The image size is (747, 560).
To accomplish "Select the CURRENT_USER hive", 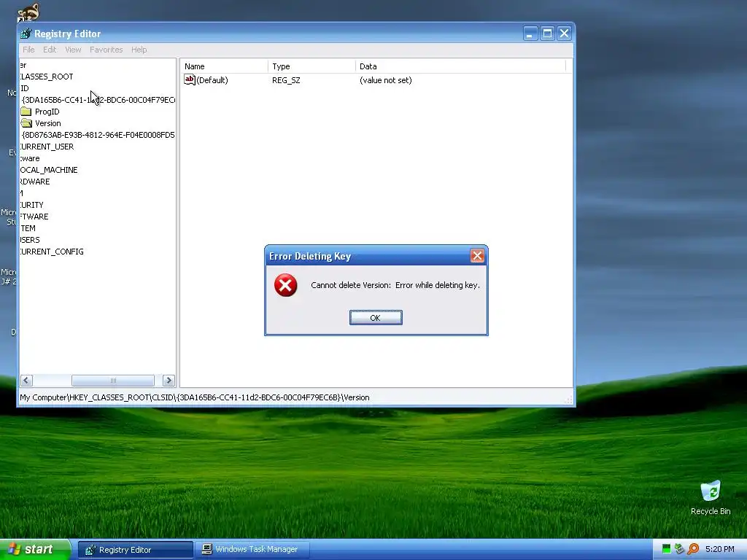I will pos(47,147).
